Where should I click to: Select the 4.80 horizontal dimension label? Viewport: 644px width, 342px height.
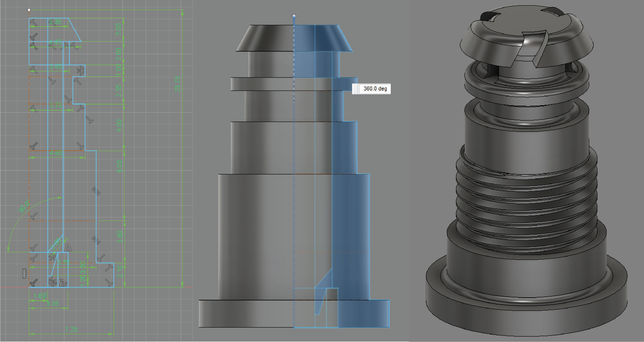pyautogui.click(x=56, y=153)
